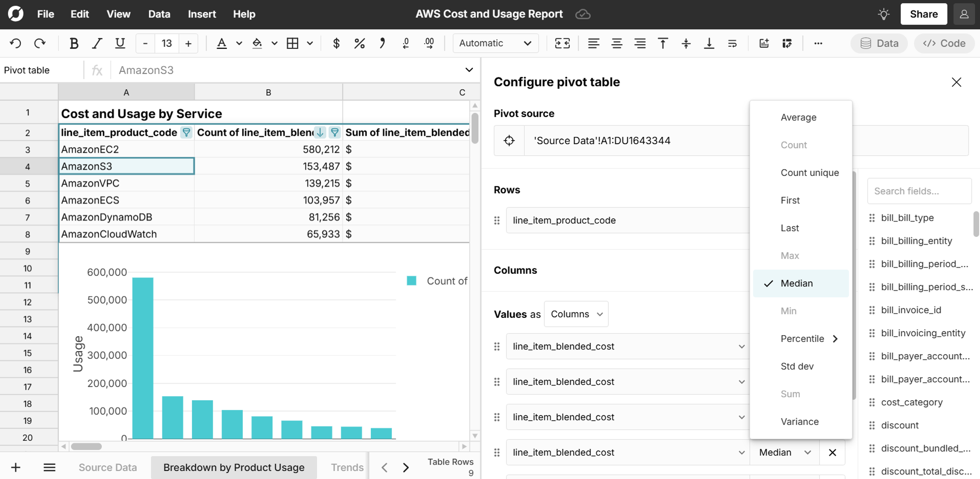Image resolution: width=980 pixels, height=479 pixels.
Task: Open the View menu
Action: 118,14
